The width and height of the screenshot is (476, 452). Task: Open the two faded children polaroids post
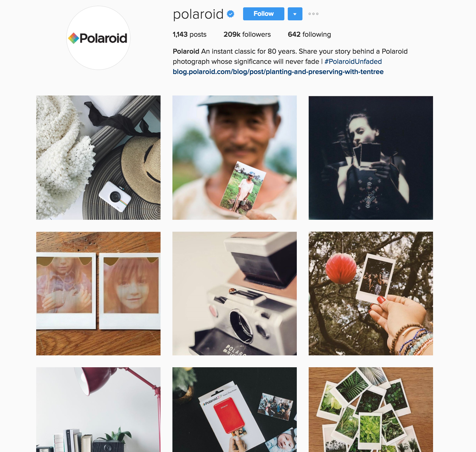click(98, 293)
